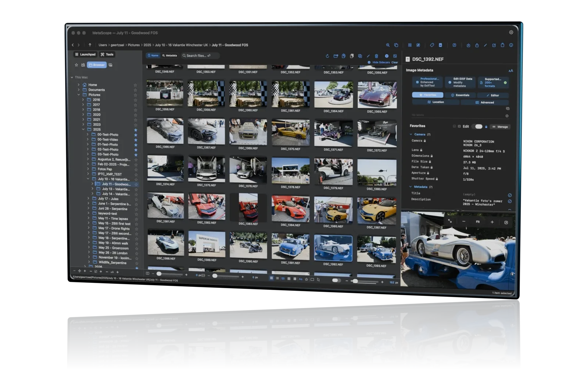Open the settings gear in the title bar
This screenshot has height=392, width=588.
point(511,32)
